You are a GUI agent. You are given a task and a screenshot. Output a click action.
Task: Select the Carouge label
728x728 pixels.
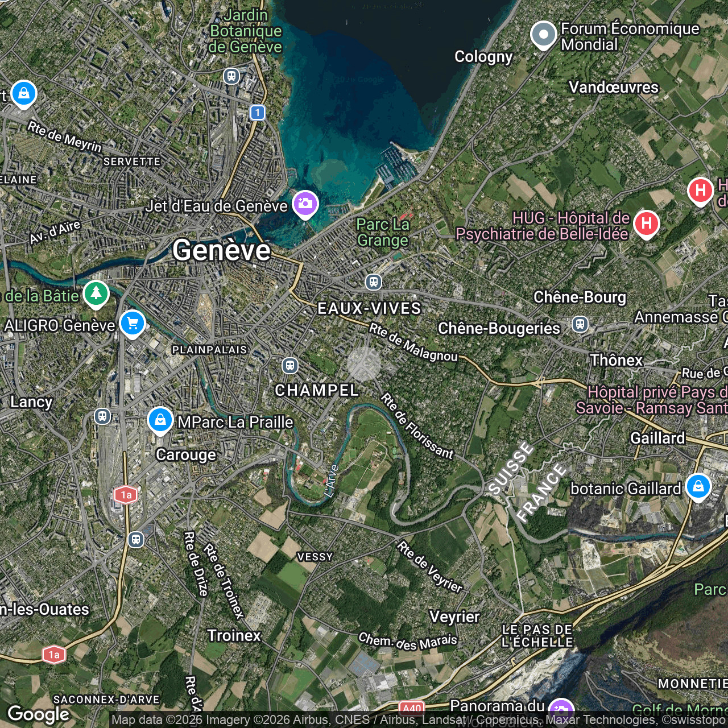coord(186,455)
